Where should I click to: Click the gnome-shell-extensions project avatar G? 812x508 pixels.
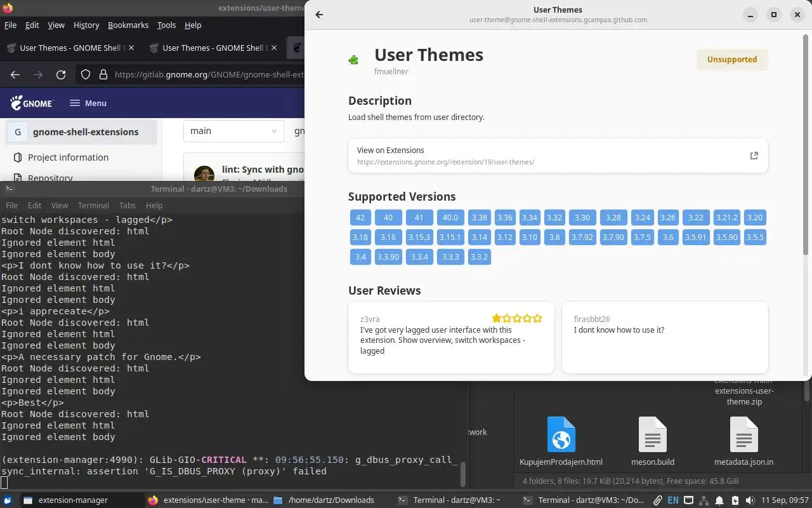pos(18,132)
